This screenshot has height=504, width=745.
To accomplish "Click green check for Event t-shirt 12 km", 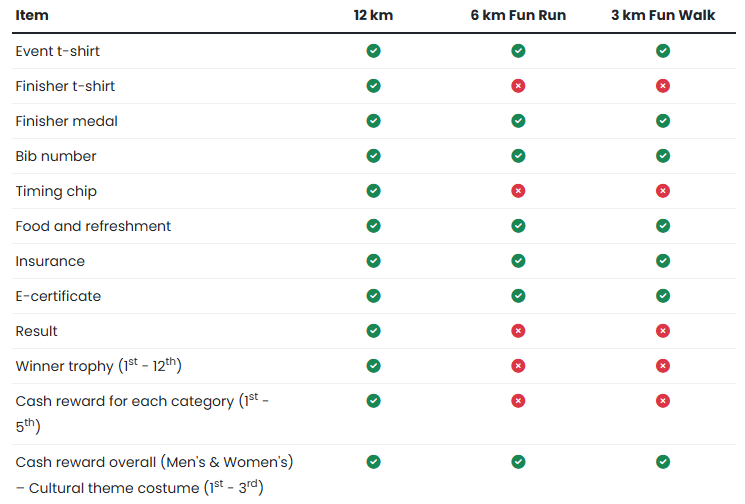I will pos(373,51).
